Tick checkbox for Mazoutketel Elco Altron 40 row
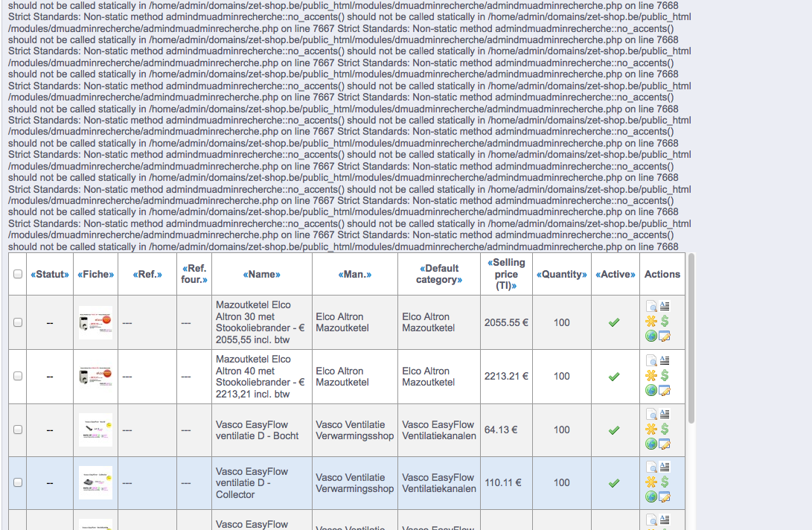Viewport: 812px width, 530px height. coord(18,376)
